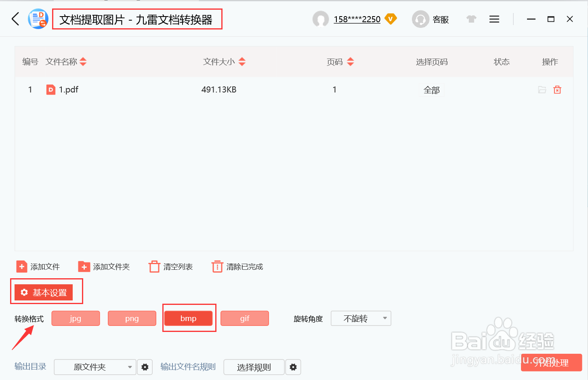
Task: Open the customer service headset icon
Action: point(420,19)
